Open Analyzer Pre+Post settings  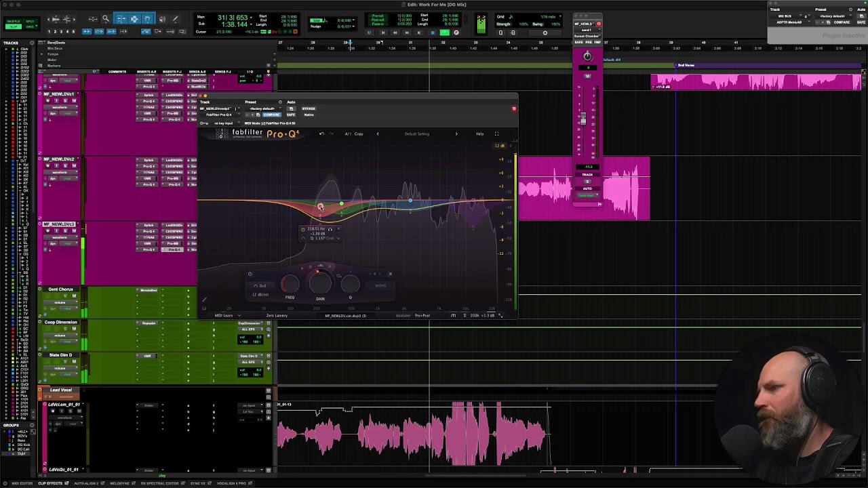422,315
